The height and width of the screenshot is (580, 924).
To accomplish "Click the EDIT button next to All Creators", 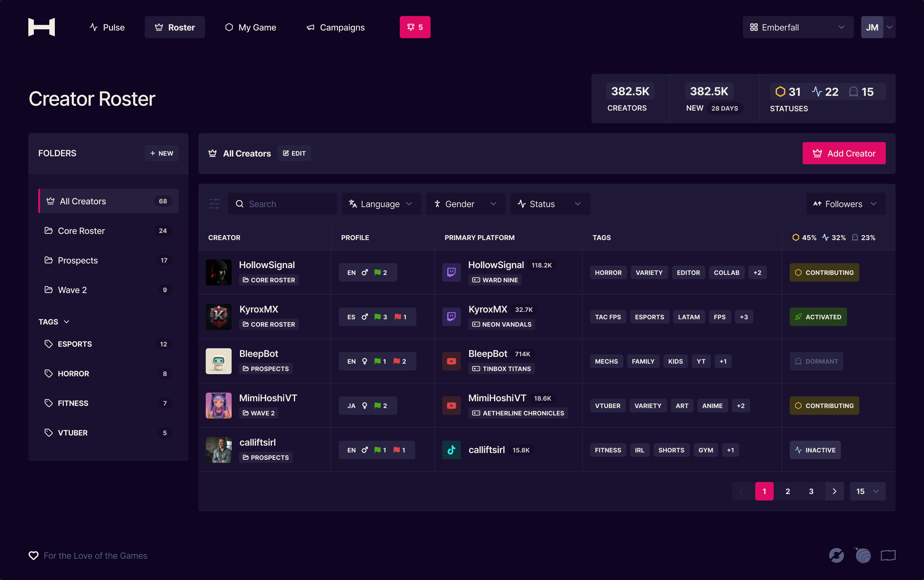I will [294, 153].
